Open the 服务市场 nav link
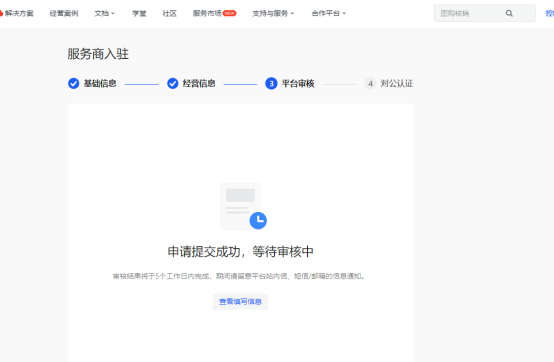 [x=207, y=13]
